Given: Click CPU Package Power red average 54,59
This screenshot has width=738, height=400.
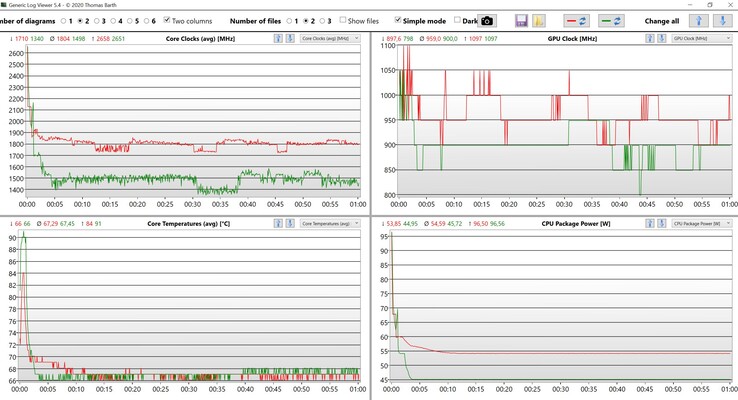Looking at the screenshot, I should click(438, 224).
